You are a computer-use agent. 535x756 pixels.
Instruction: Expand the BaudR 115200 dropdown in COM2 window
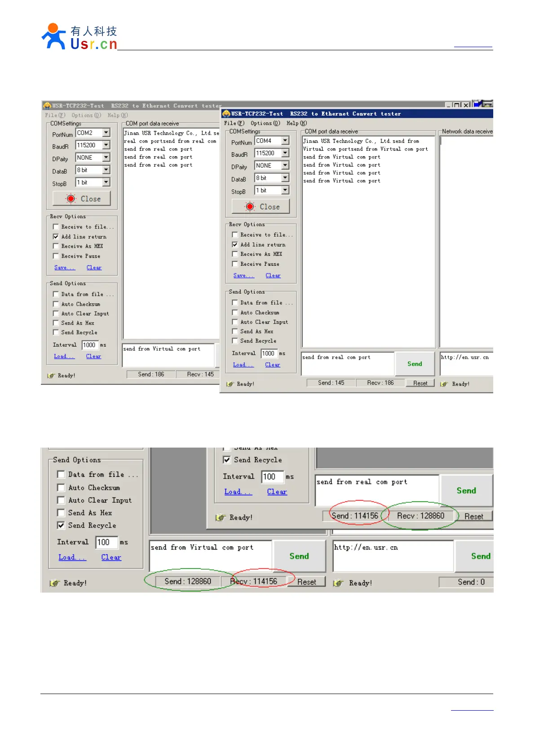click(106, 145)
